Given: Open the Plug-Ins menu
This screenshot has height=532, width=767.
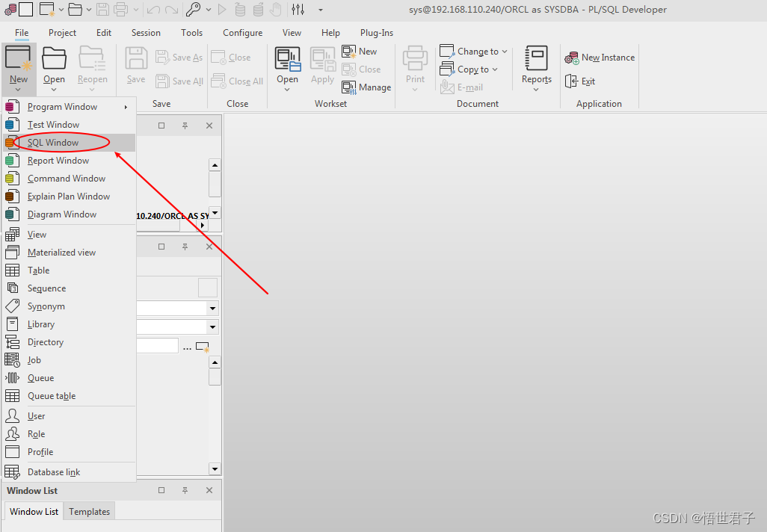Looking at the screenshot, I should point(377,33).
